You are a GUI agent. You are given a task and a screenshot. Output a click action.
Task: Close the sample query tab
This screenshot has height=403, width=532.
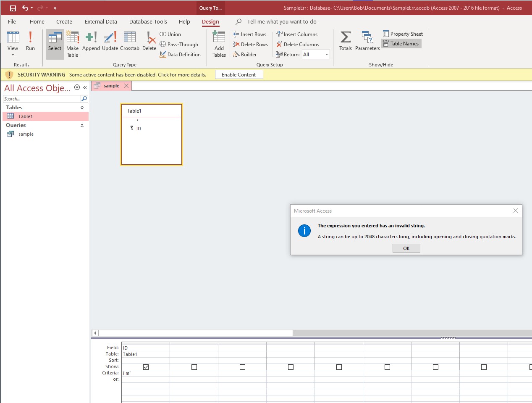126,86
